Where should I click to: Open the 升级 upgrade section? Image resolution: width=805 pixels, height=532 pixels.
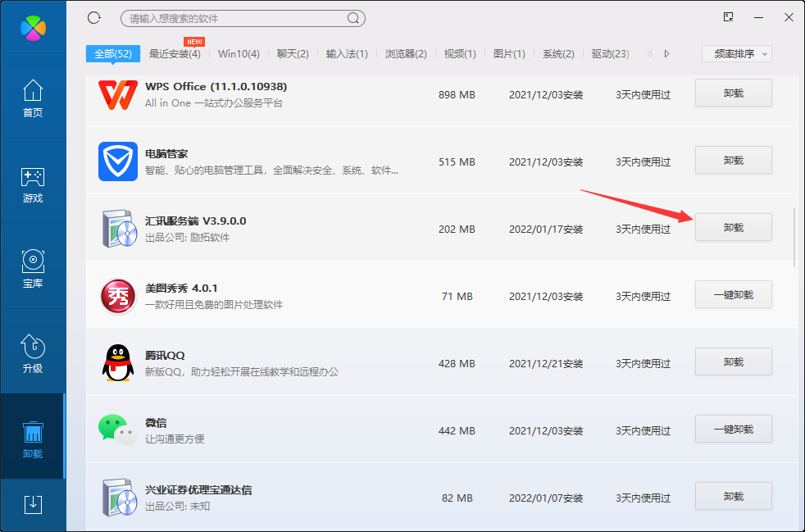[x=33, y=354]
